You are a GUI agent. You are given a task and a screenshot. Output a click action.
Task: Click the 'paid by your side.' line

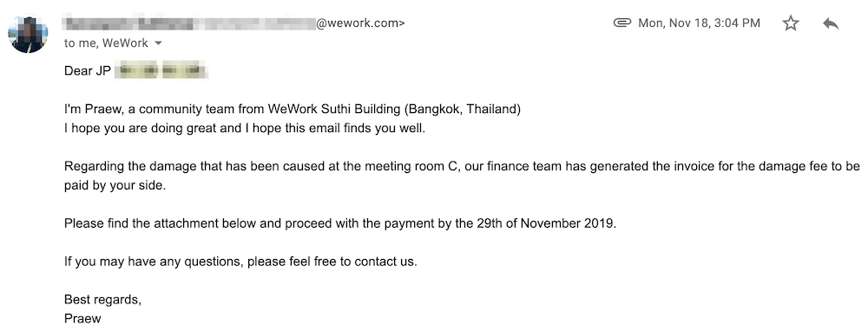[x=115, y=186]
